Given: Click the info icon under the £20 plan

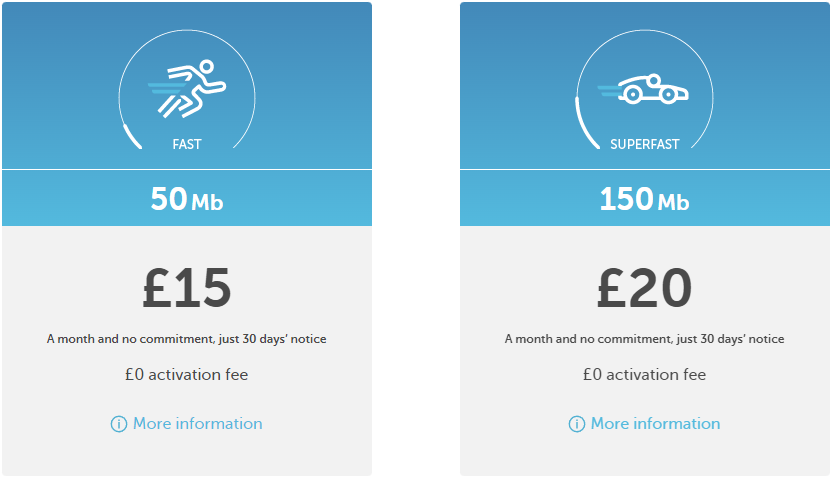Looking at the screenshot, I should [x=577, y=424].
